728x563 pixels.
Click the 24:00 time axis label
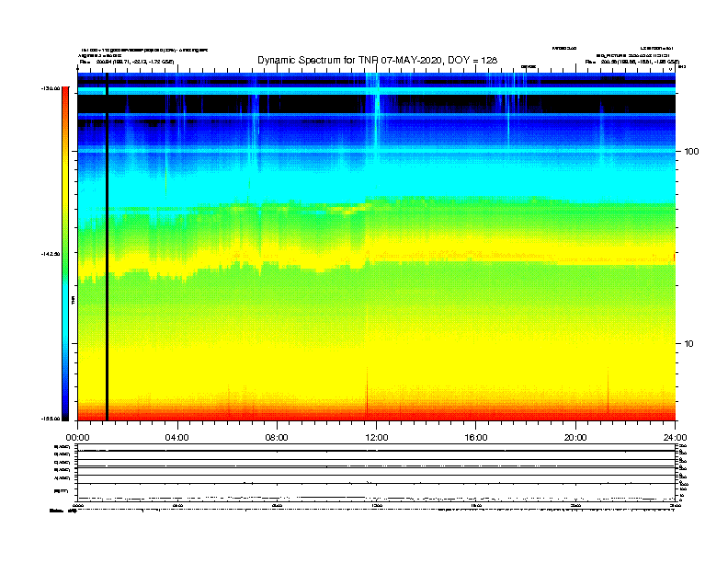pos(675,438)
